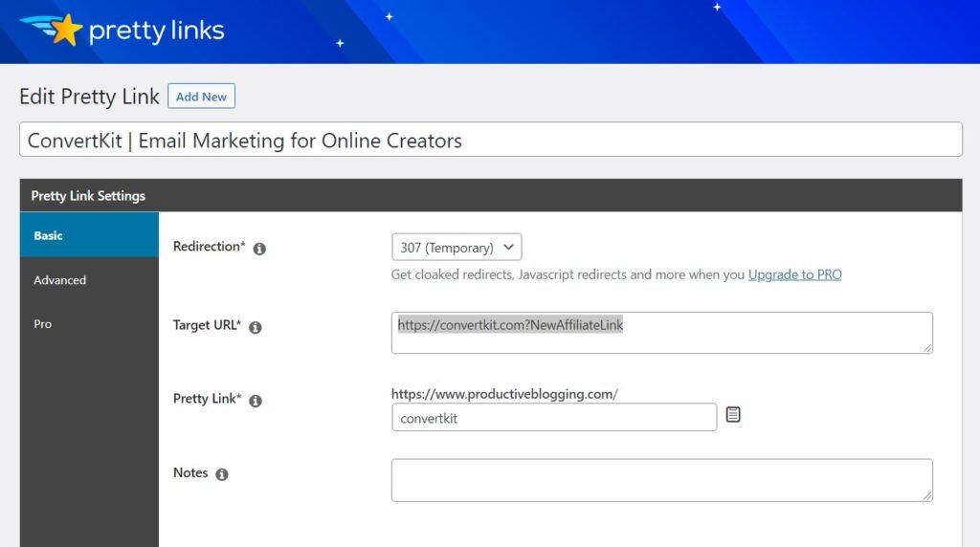The image size is (980, 547).
Task: Copy pretty link using clipboard icon
Action: click(733, 414)
